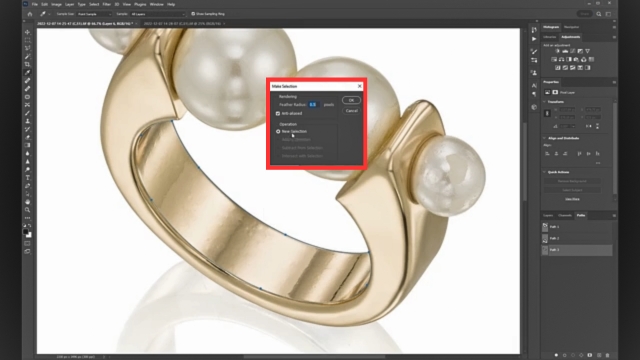The height and width of the screenshot is (360, 640).
Task: Open the Sample All Layers dropdown
Action: click(x=157, y=14)
